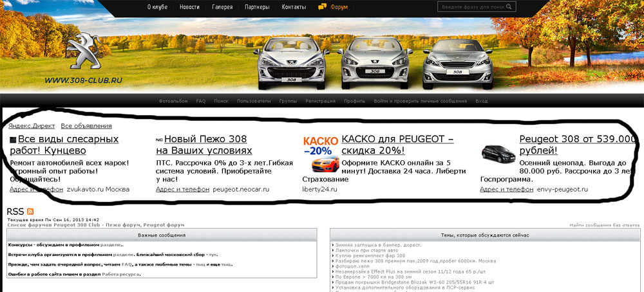
Task: Click the 'Важные сообщения' panel header
Action: [x=162, y=235]
